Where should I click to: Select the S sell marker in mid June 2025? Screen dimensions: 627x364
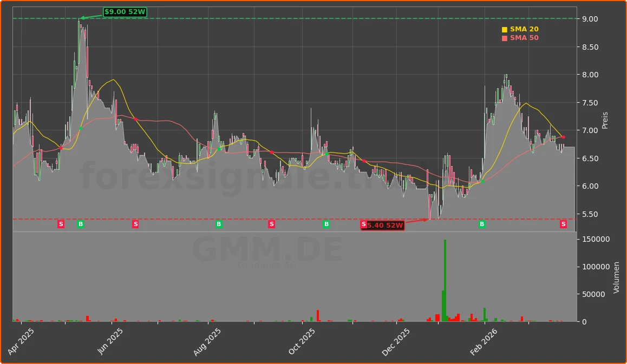[x=135, y=224]
